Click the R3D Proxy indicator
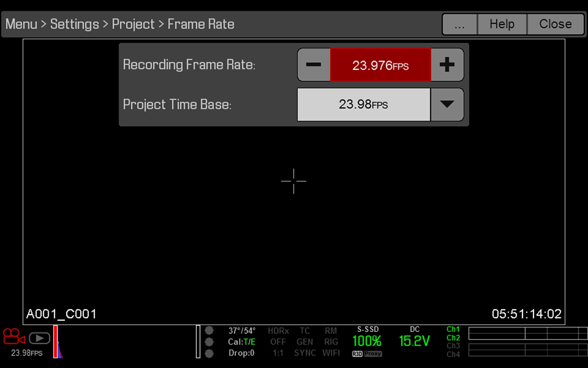Viewport: 588px width, 368px height. pyautogui.click(x=366, y=353)
